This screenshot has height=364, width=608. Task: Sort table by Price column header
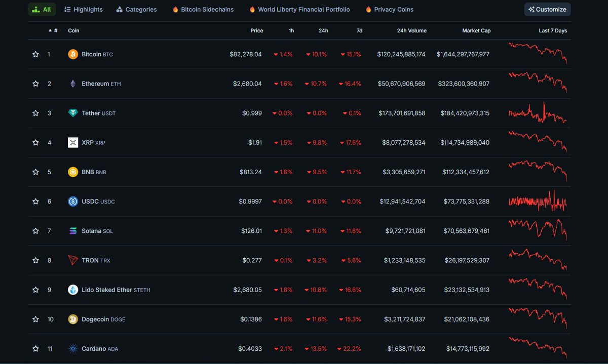[x=257, y=30]
